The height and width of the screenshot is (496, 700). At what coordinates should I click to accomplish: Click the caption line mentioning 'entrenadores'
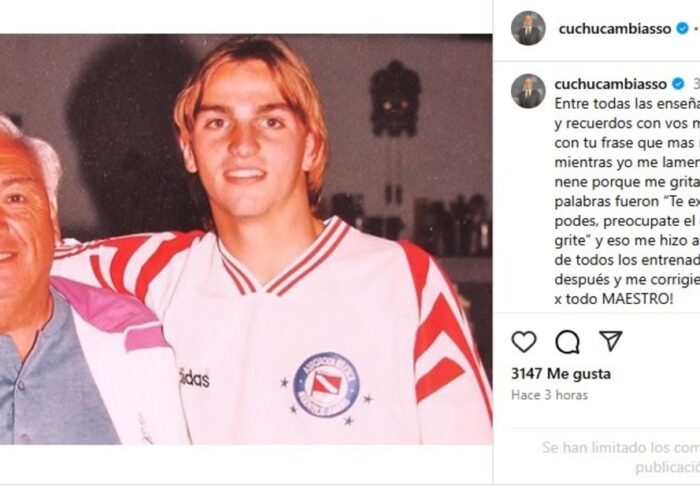(627, 260)
